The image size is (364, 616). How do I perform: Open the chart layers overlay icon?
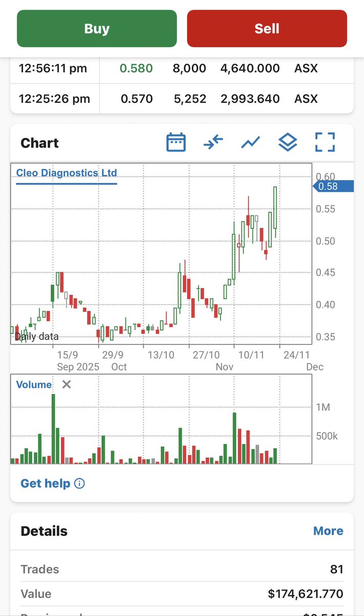[288, 142]
